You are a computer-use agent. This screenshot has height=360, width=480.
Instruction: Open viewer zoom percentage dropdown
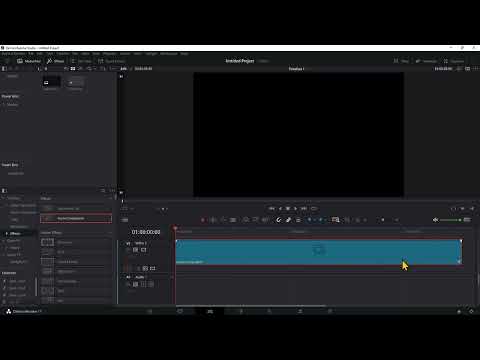[x=124, y=69]
